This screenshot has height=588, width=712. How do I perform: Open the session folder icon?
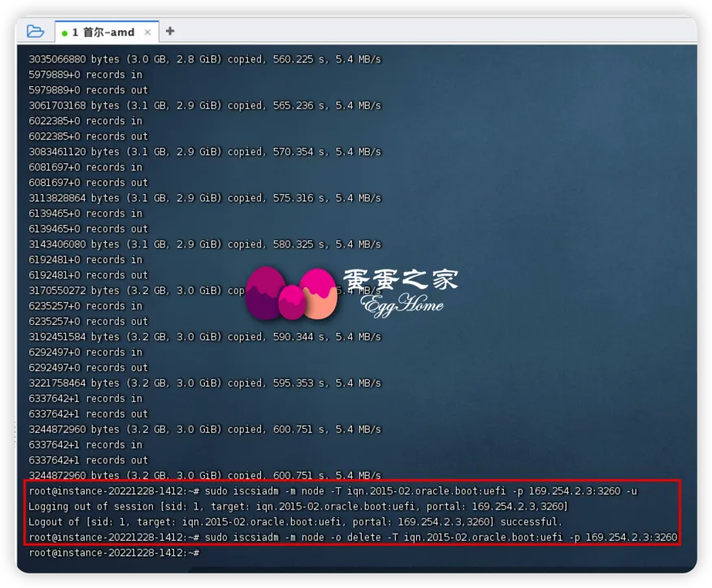pos(35,32)
